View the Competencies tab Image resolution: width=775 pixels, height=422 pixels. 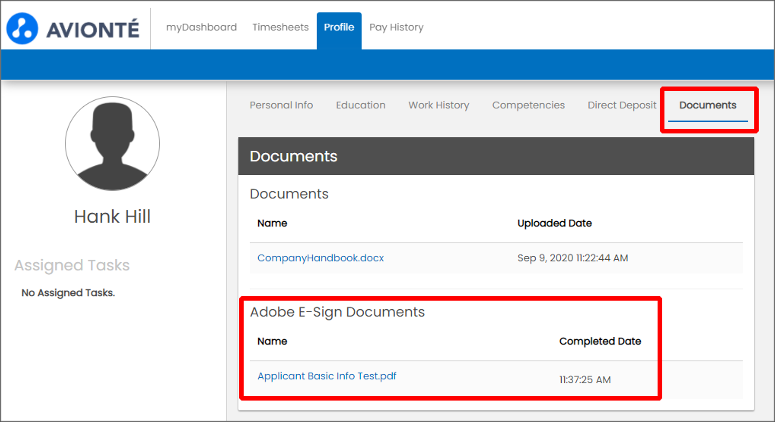[528, 105]
